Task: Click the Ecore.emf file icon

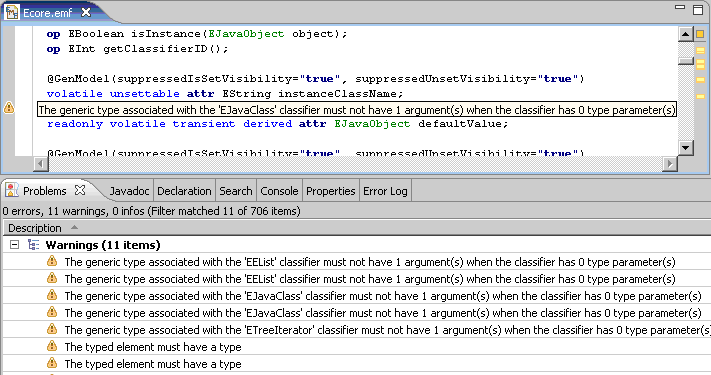Action: 12,13
